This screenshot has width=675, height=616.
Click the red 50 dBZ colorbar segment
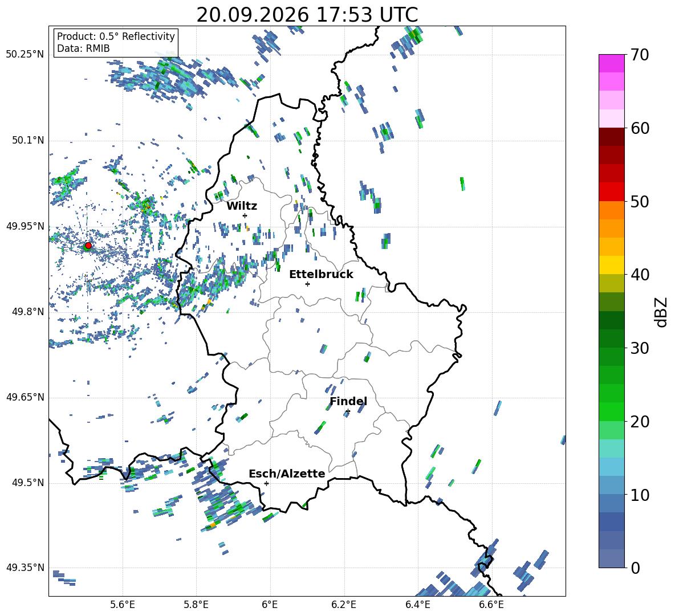[x=611, y=192]
